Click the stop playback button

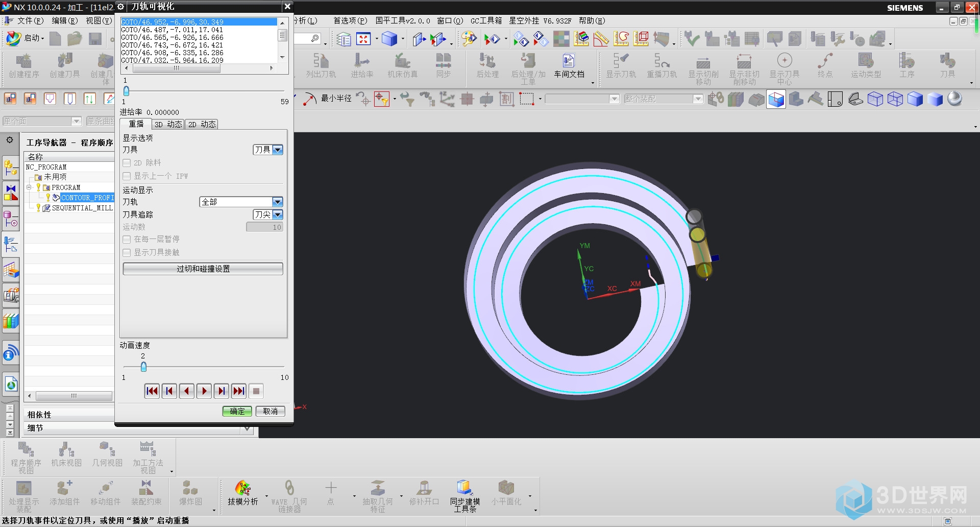[256, 391]
